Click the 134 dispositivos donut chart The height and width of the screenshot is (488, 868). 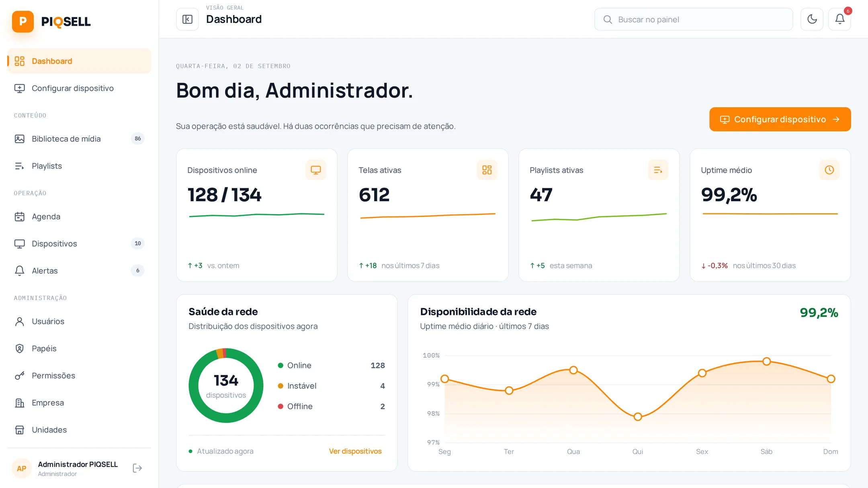click(226, 386)
